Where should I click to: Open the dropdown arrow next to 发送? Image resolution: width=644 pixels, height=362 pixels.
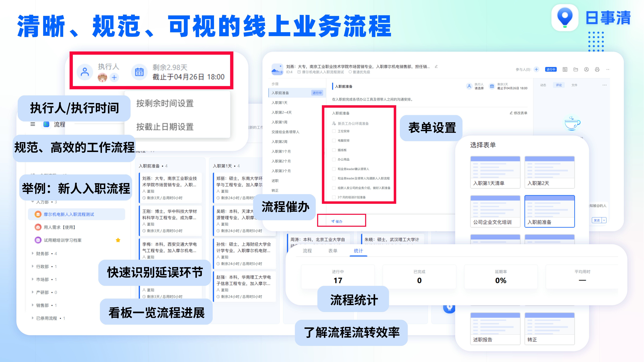[x=604, y=220]
